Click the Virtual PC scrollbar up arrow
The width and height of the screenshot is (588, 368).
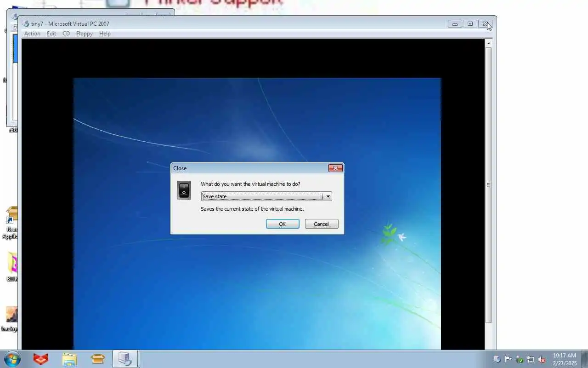pos(488,43)
